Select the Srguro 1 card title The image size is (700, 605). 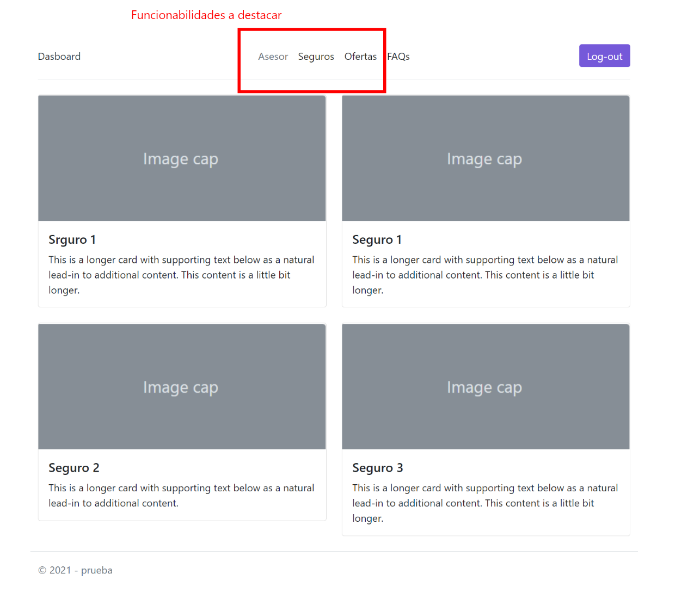72,239
